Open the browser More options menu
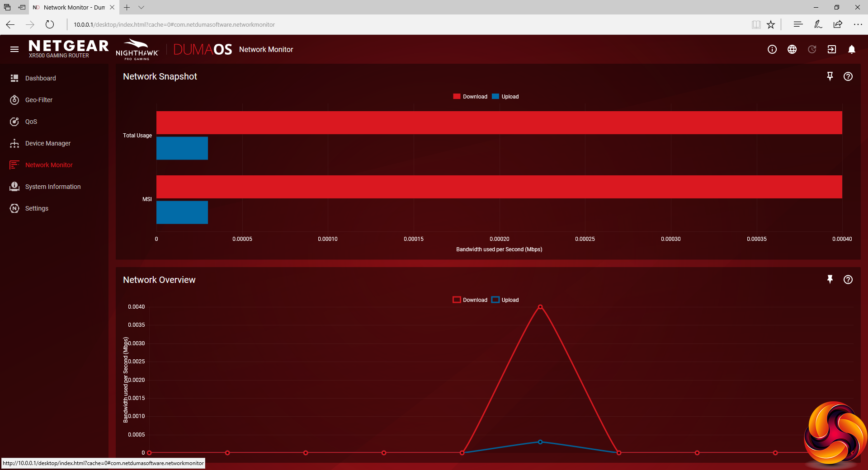The image size is (868, 470). (x=858, y=24)
